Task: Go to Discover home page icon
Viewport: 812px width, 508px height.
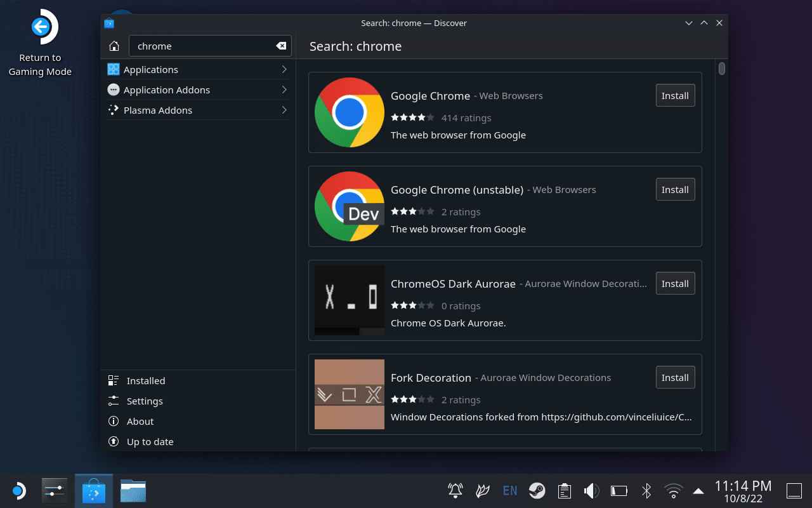Action: click(x=114, y=46)
